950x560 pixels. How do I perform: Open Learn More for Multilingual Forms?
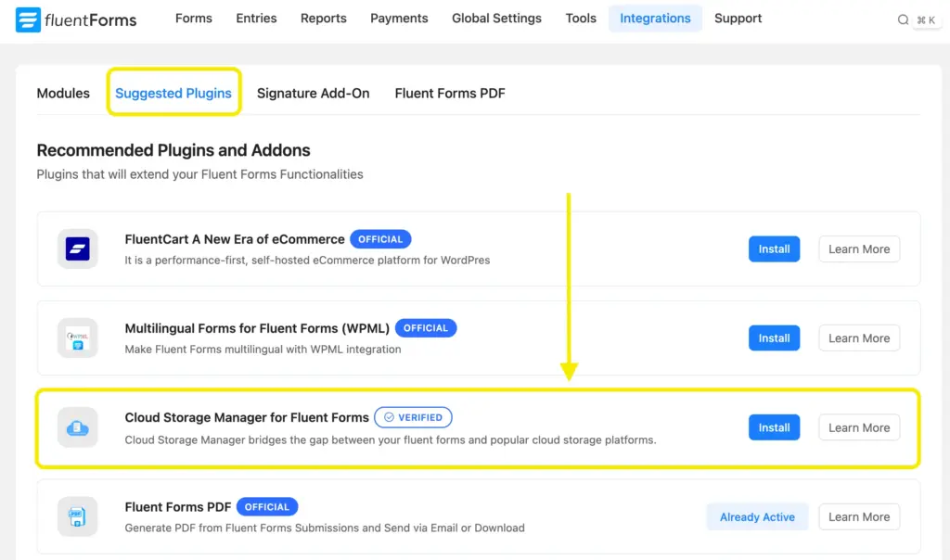(858, 337)
